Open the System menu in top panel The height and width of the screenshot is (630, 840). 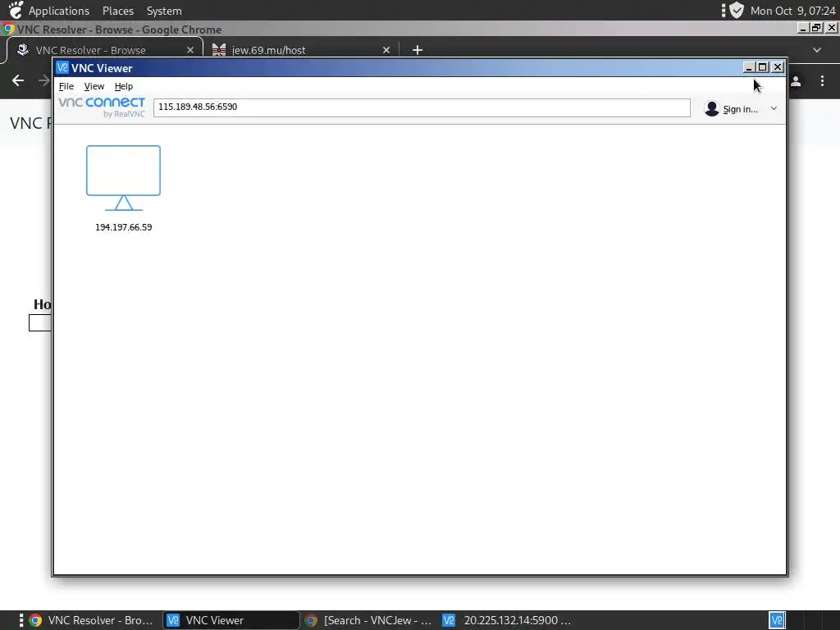coord(164,11)
